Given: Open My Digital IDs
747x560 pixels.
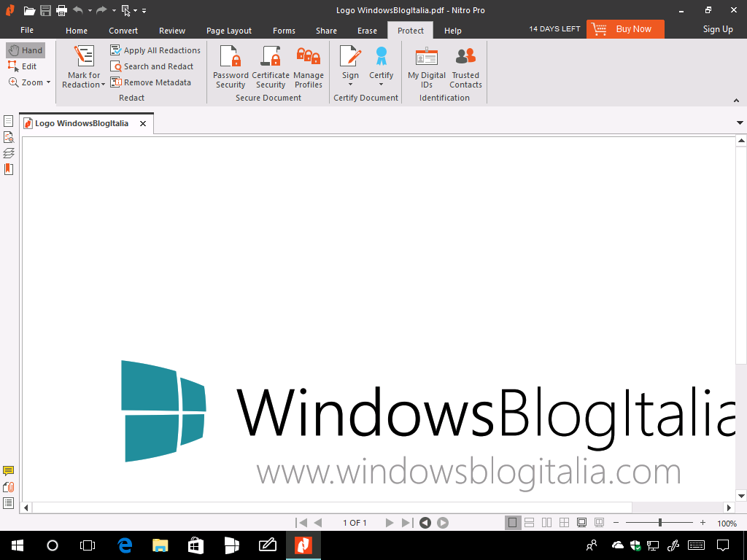Looking at the screenshot, I should click(426, 66).
